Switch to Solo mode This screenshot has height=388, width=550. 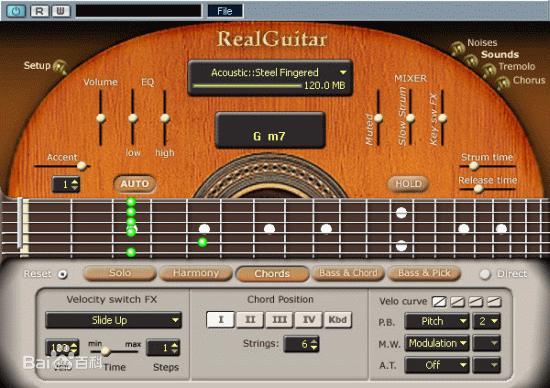point(120,273)
